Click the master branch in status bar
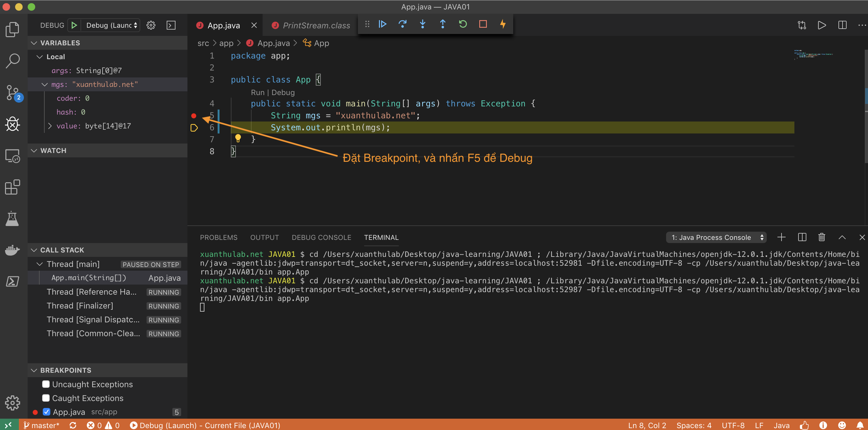This screenshot has height=430, width=868. pyautogui.click(x=42, y=425)
